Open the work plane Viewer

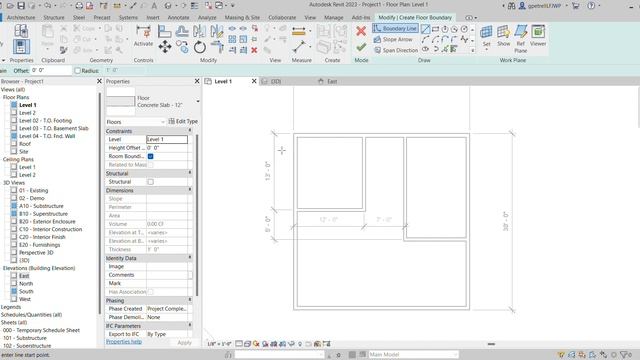pos(538,35)
